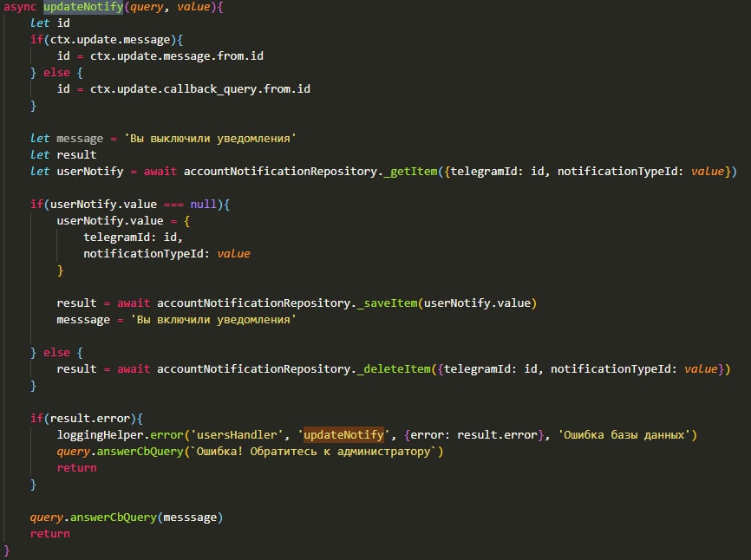751x560 pixels.
Task: Click the 'messsage' argument in the final answerCbQuery call
Action: [190, 518]
